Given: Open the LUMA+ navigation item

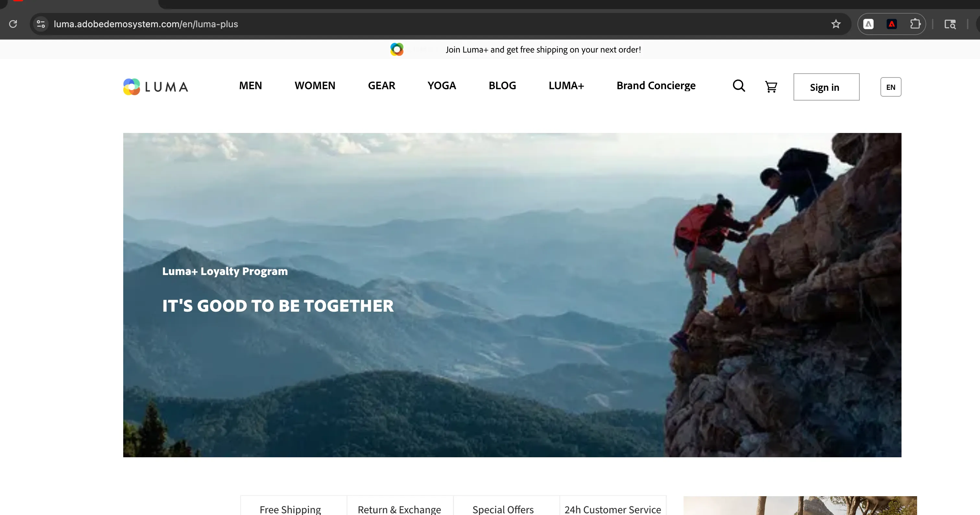Looking at the screenshot, I should click(x=566, y=86).
